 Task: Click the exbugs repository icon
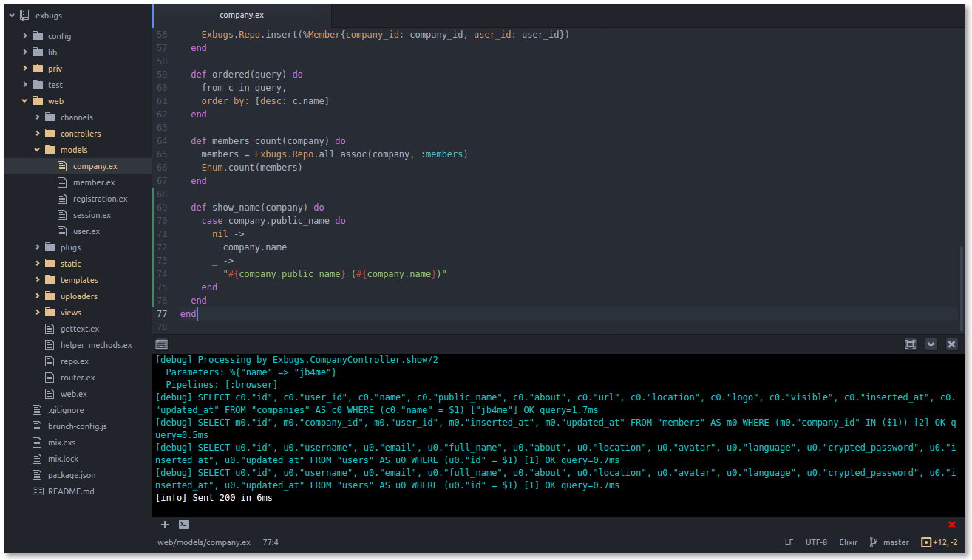25,15
